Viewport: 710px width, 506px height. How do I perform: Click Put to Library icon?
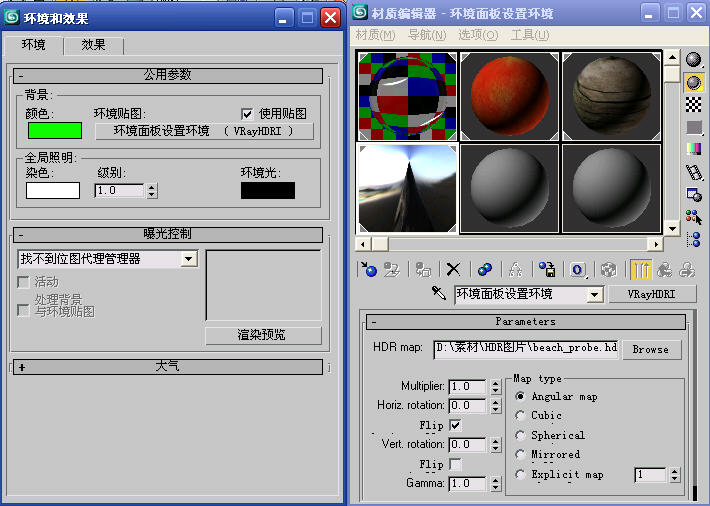pos(547,269)
